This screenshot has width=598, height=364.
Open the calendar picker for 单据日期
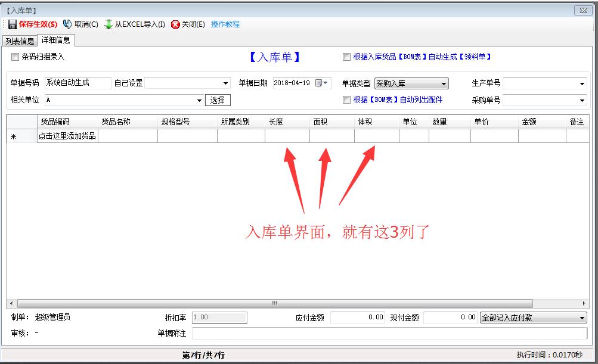320,83
